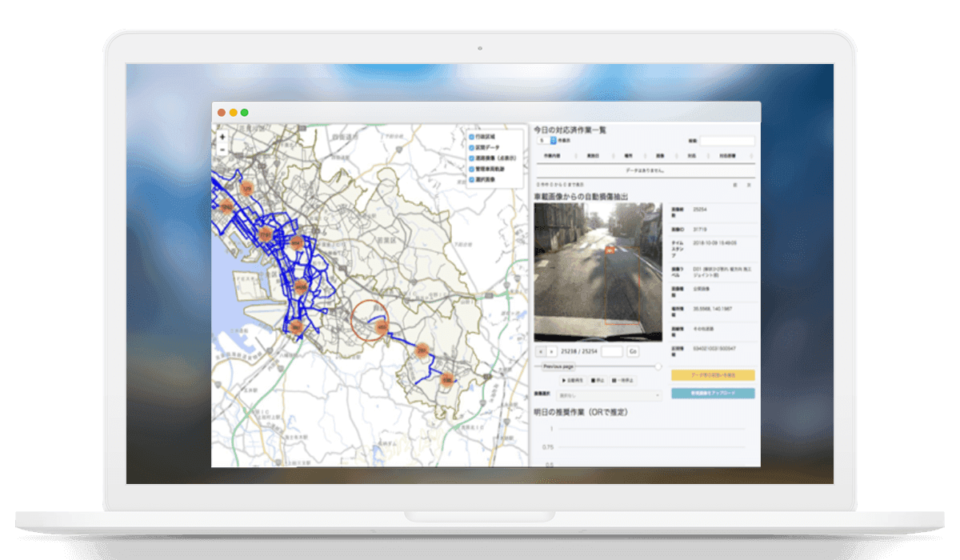Click the blue image upload button
This screenshot has width=960, height=560.
coord(713,394)
